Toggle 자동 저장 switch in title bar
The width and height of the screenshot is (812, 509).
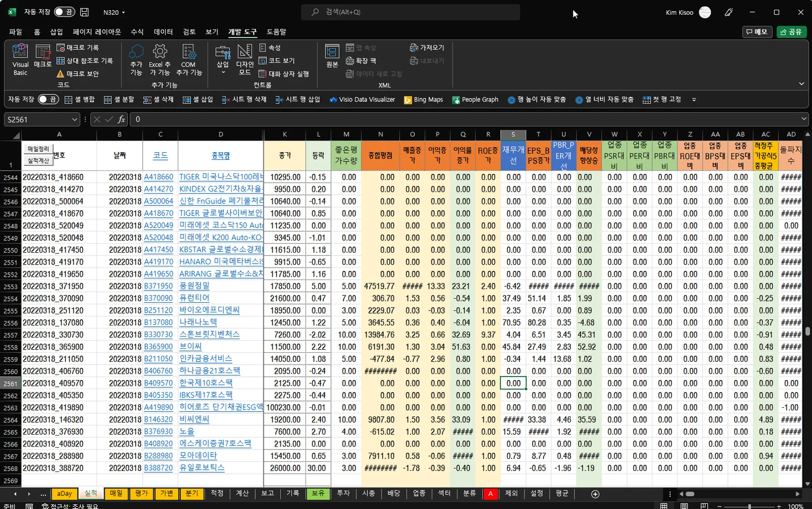(x=64, y=12)
